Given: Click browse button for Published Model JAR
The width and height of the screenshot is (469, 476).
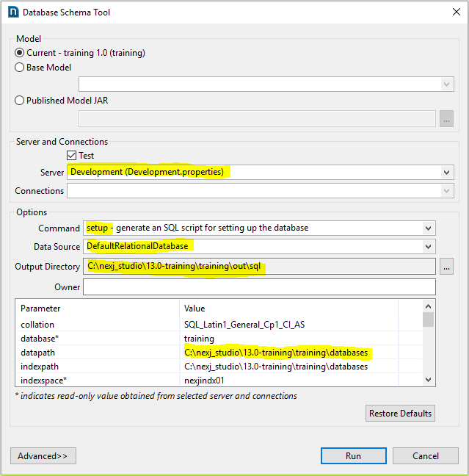Looking at the screenshot, I should [446, 118].
